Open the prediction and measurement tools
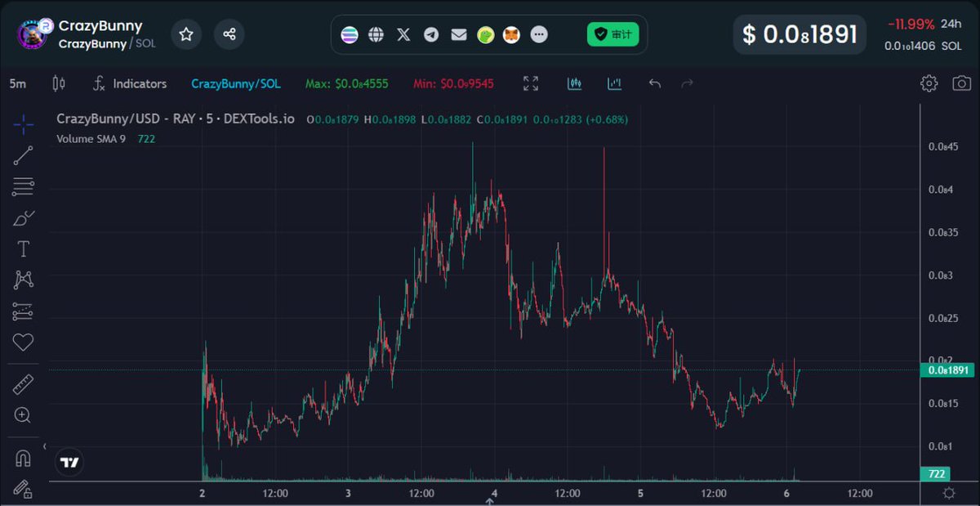 tap(24, 311)
